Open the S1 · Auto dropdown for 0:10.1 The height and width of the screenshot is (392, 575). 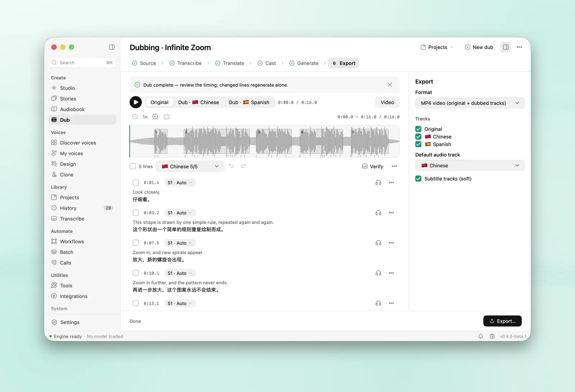180,273
